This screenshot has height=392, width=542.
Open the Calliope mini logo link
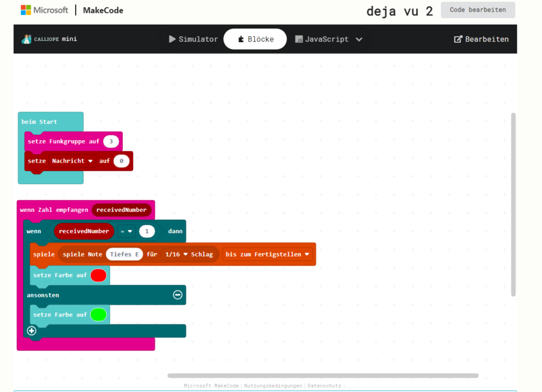coord(49,39)
